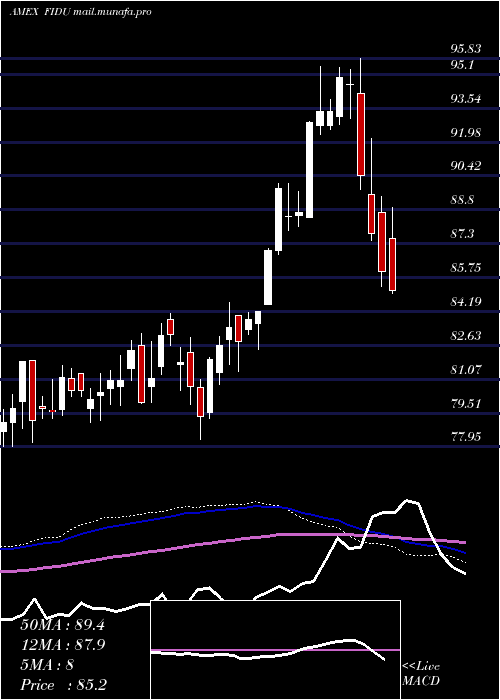The height and width of the screenshot is (700, 500).
Task: Click the 82.63 price axis label
Action: 465,336
